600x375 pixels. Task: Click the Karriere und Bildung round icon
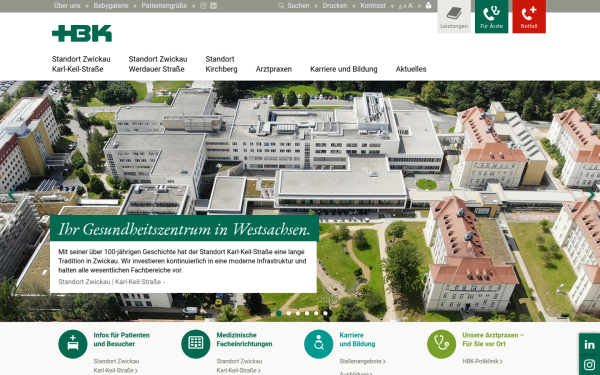point(319,344)
